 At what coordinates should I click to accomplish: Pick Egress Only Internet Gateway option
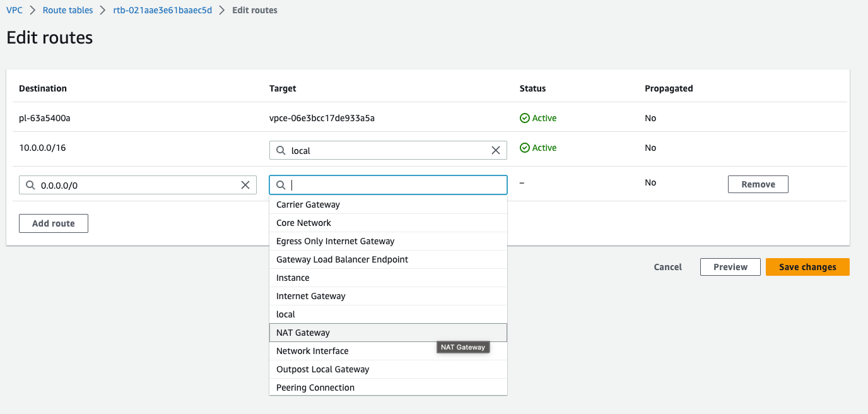pyautogui.click(x=335, y=241)
